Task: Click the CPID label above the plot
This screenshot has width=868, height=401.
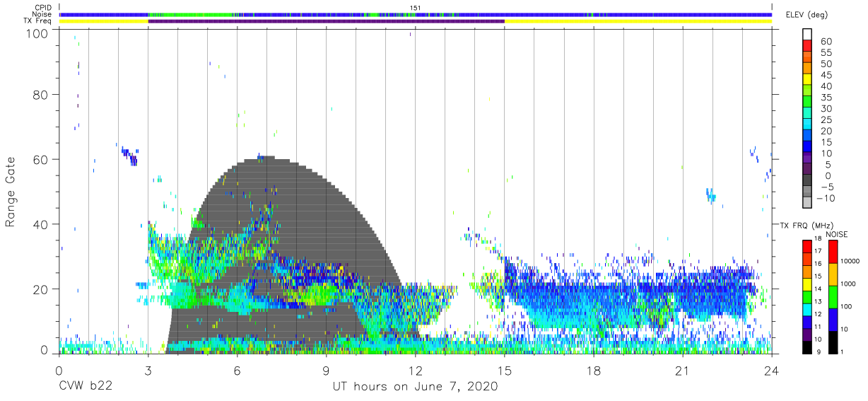Action: 42,8
